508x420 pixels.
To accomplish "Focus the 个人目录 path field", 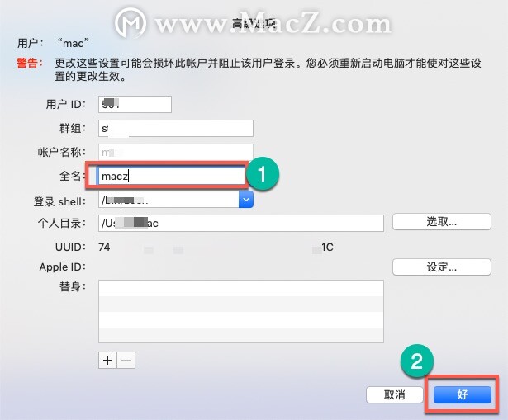I will tap(241, 223).
